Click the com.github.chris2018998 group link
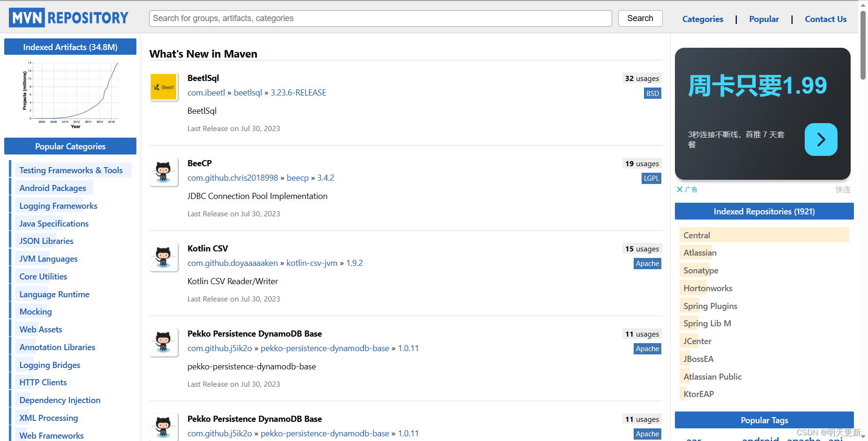The width and height of the screenshot is (868, 441). click(233, 178)
